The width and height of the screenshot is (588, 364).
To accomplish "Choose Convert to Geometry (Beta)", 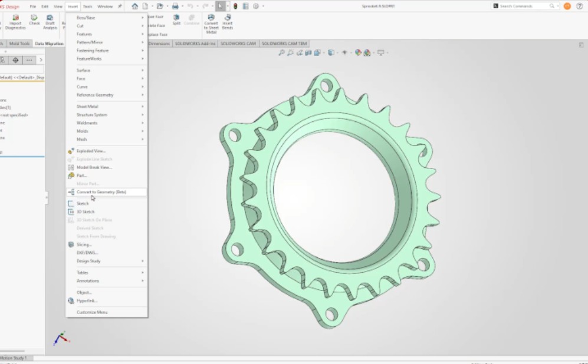I will click(107, 192).
